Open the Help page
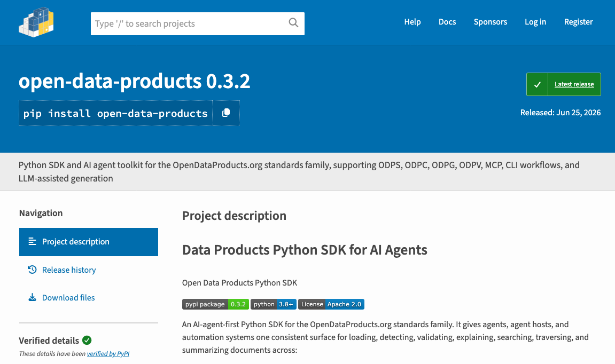615x364 pixels. 412,22
